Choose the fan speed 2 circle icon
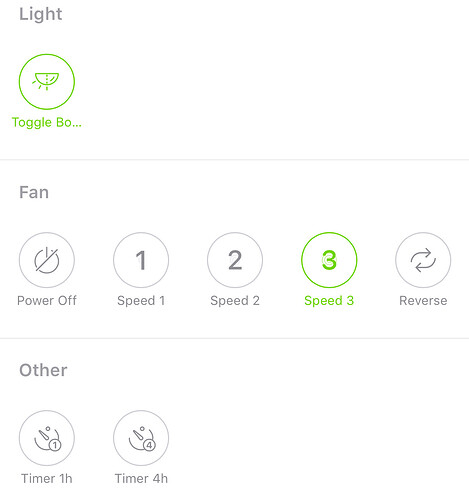 (235, 260)
